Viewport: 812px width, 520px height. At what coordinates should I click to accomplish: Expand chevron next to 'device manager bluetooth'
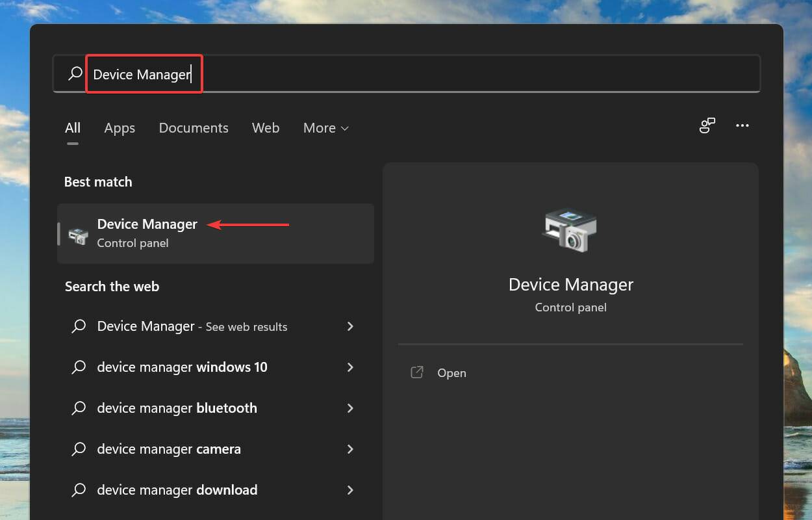tap(350, 408)
